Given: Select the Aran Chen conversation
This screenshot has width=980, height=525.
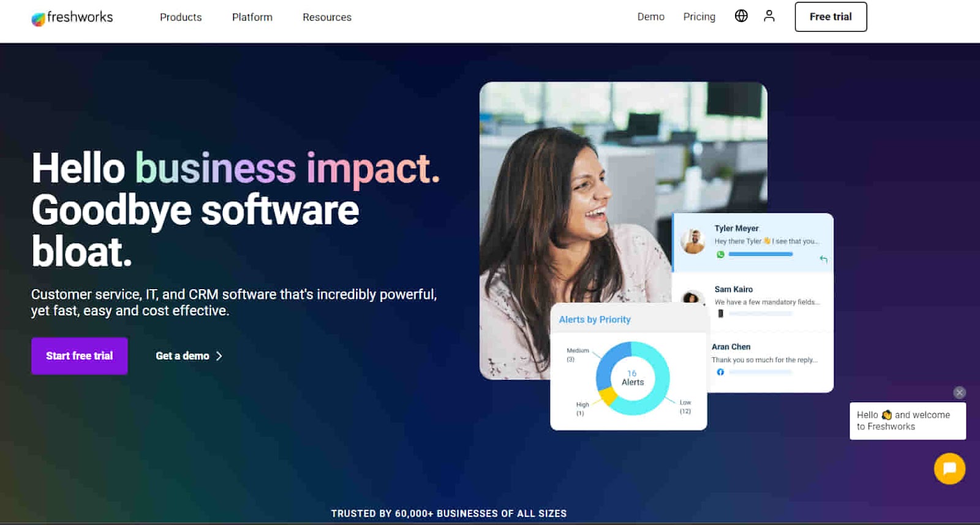Looking at the screenshot, I should point(770,361).
